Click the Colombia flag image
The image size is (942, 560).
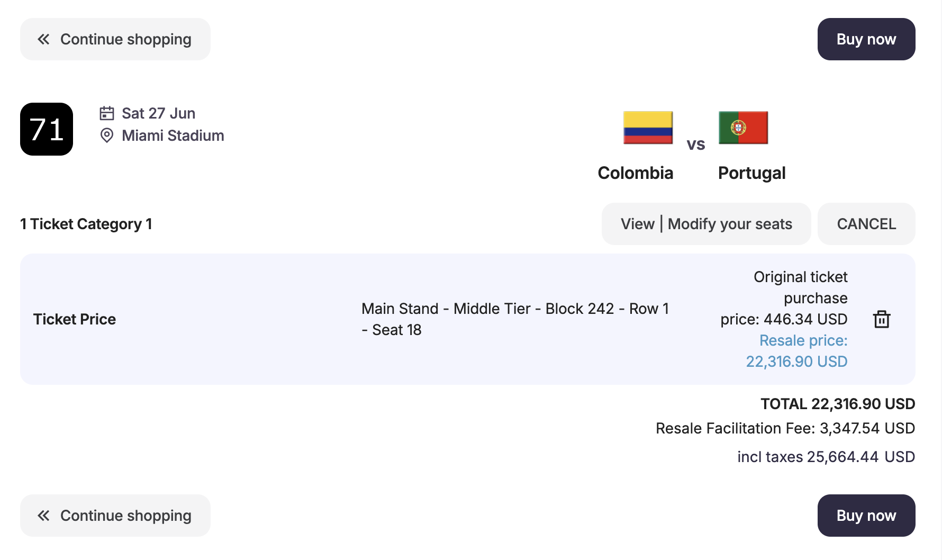tap(648, 128)
